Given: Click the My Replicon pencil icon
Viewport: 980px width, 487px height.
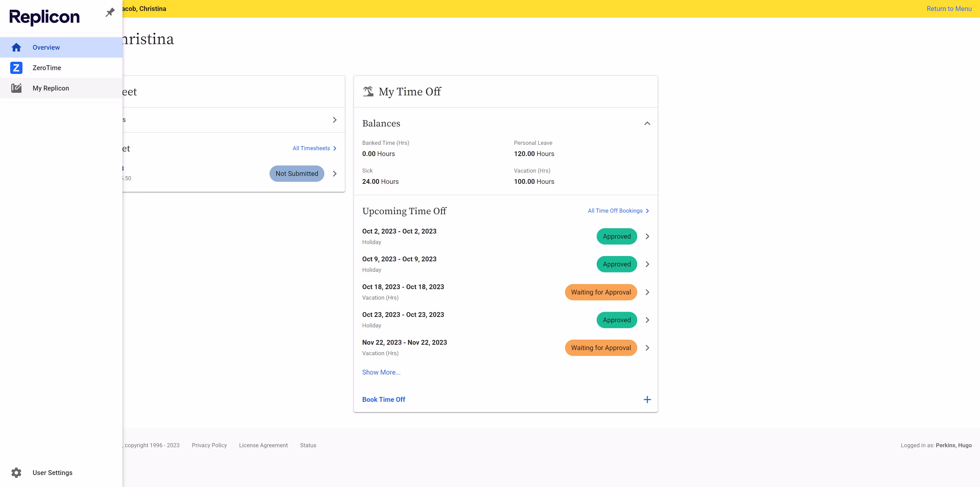Looking at the screenshot, I should tap(16, 88).
